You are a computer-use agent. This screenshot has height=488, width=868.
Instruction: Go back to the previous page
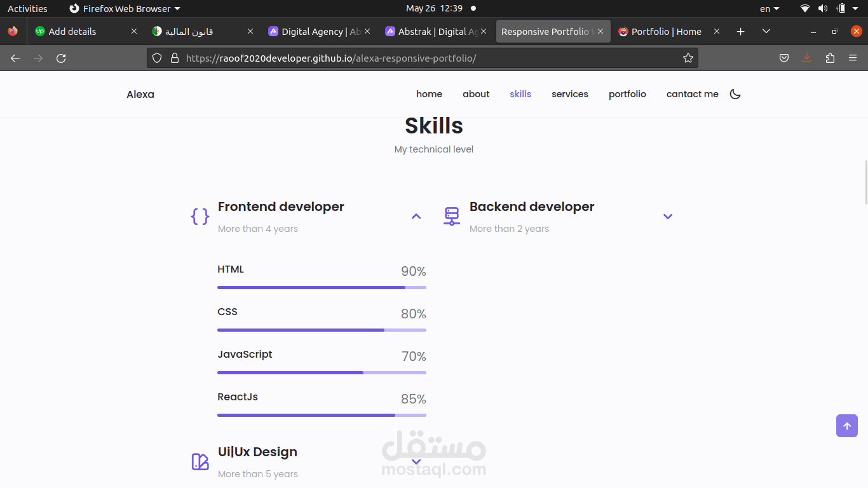click(15, 58)
